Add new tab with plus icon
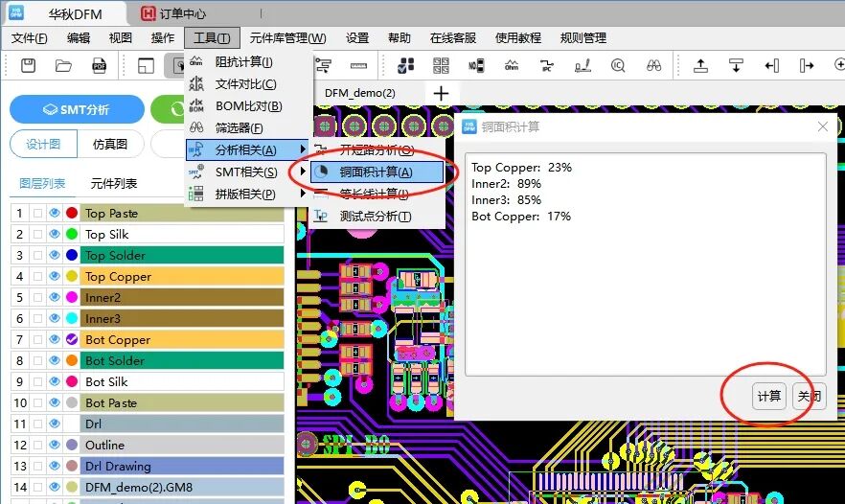Screen dimensions: 845x504 [440, 93]
